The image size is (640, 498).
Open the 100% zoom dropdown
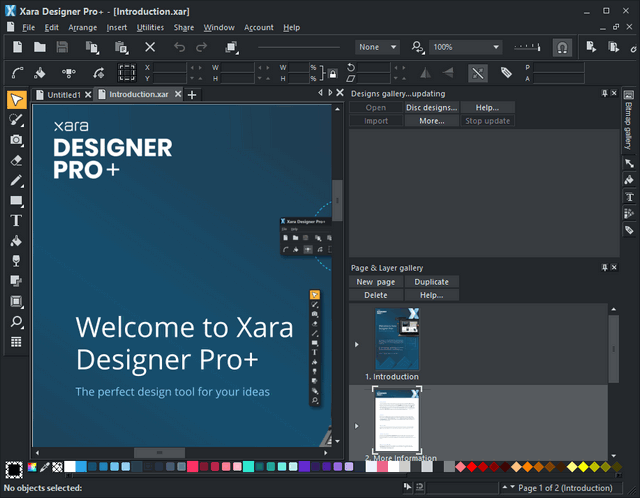point(465,47)
